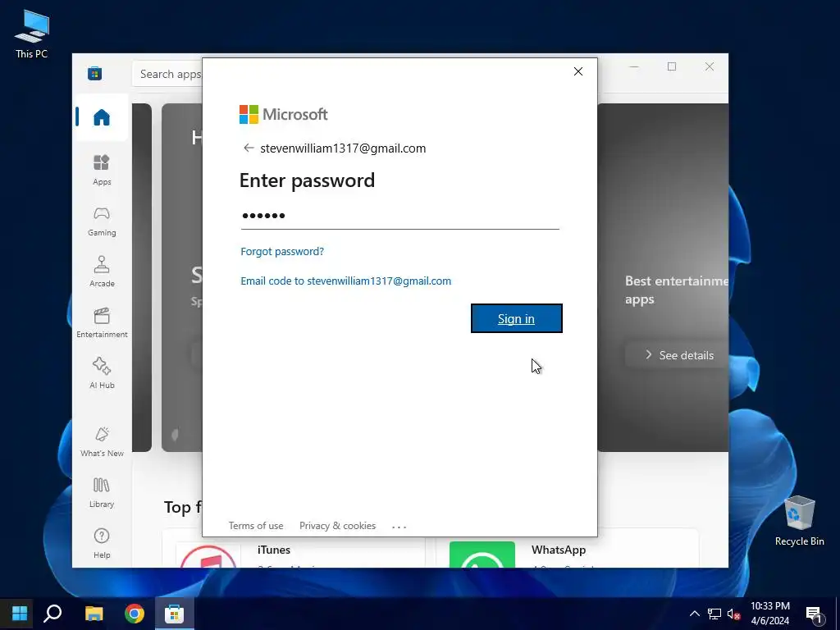The image size is (840, 630).
Task: Open the Windows Start menu
Action: coord(20,614)
